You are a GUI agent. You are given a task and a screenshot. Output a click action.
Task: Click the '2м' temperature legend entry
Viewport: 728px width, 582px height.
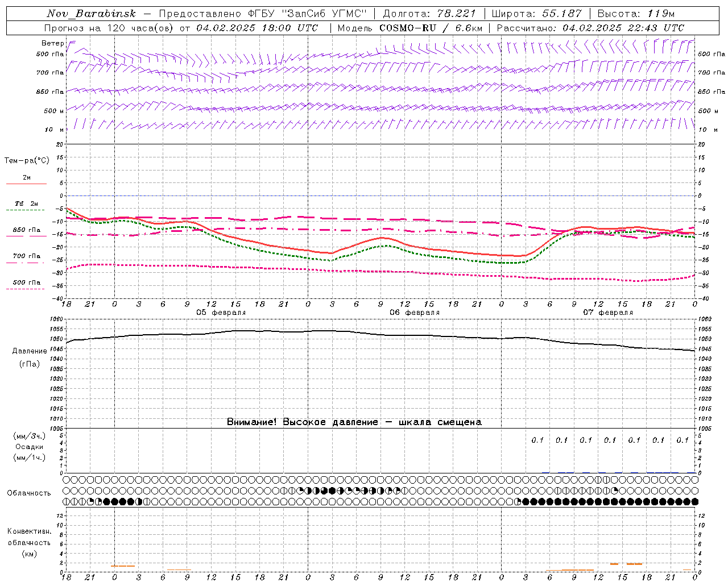coord(27,178)
